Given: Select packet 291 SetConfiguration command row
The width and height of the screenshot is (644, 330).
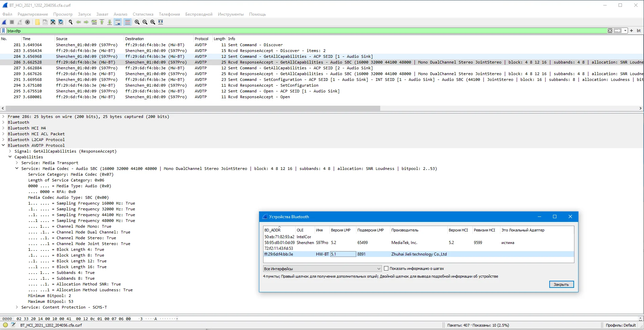Looking at the screenshot, I should click(x=322, y=80).
